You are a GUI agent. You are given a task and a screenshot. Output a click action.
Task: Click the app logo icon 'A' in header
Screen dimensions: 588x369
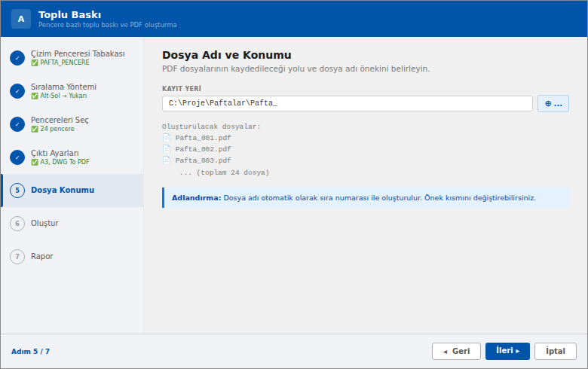click(21, 19)
